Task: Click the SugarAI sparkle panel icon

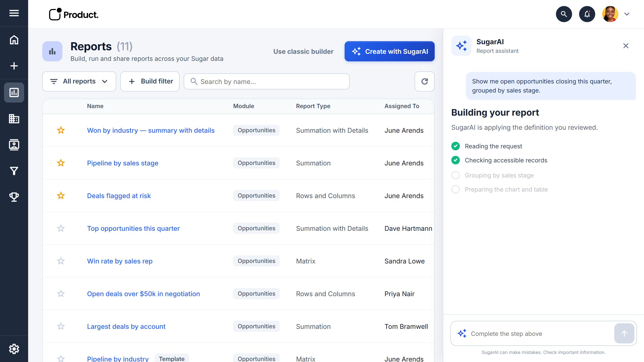Action: point(461,46)
